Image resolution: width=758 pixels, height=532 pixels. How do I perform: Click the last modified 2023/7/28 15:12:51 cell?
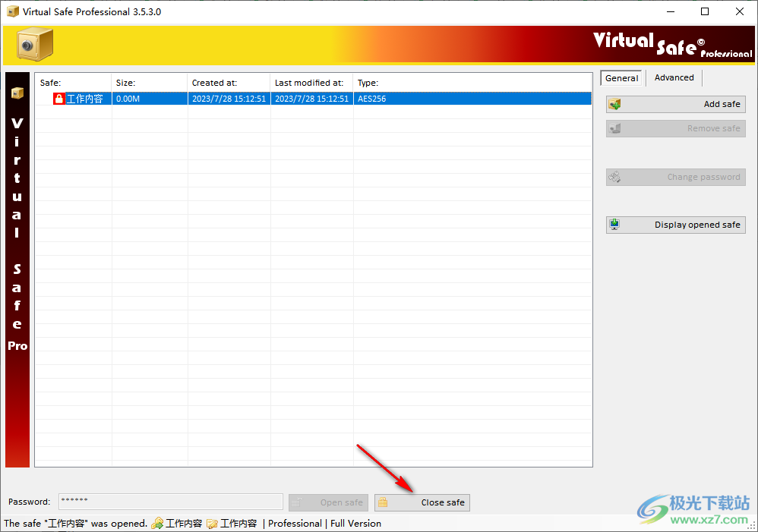[x=312, y=99]
